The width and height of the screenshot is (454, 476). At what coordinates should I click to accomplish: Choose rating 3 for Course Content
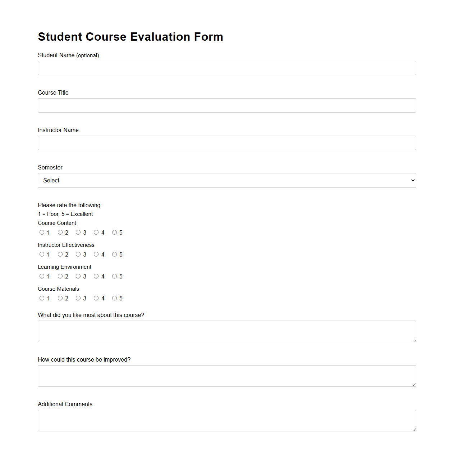point(78,232)
